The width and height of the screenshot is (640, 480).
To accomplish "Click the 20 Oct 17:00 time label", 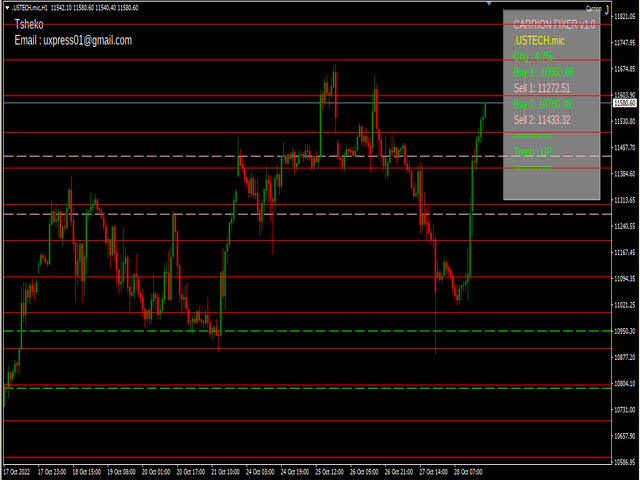I will click(191, 472).
